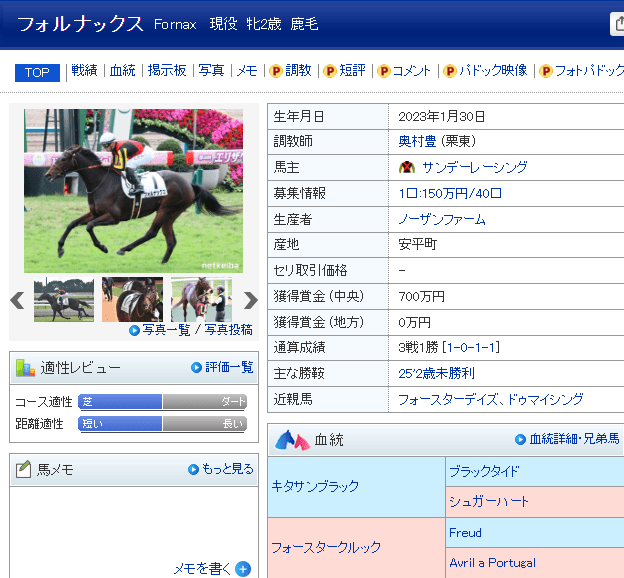Open owner サンデーレーシング link
624x578 pixels.
click(475, 167)
